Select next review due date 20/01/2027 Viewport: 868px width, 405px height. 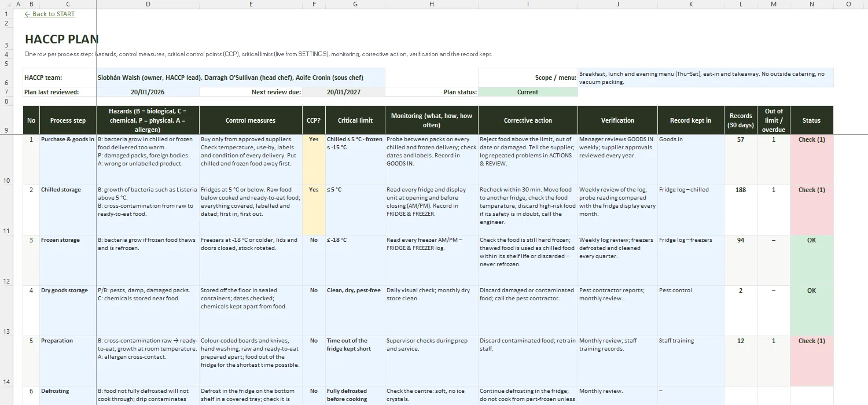[x=344, y=92]
